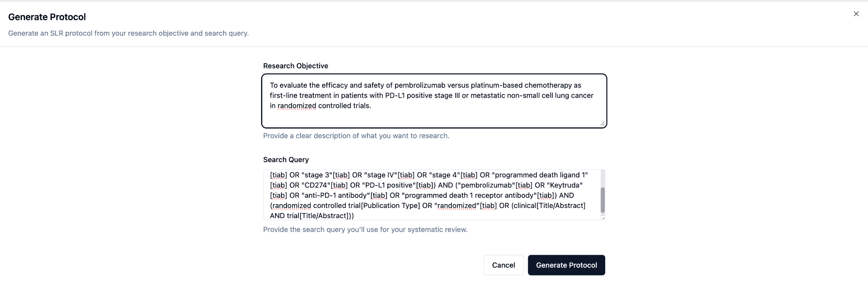
Task: Click resize grip of Search Query box
Action: click(x=603, y=218)
